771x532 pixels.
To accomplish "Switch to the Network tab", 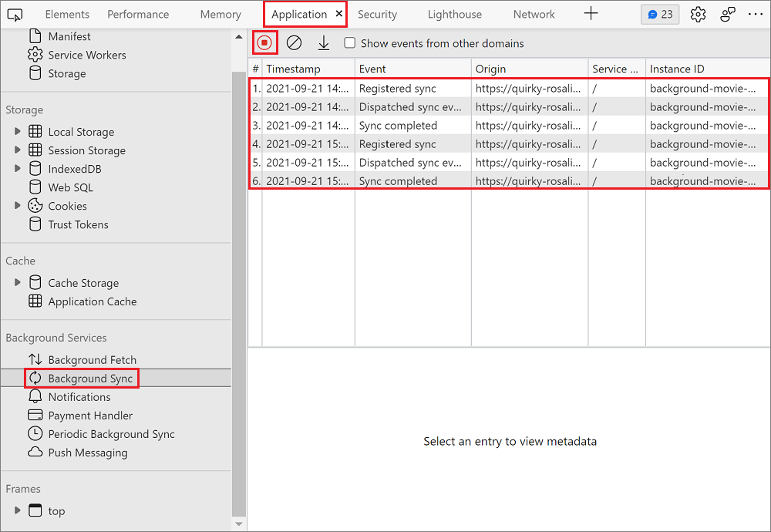I will [534, 14].
